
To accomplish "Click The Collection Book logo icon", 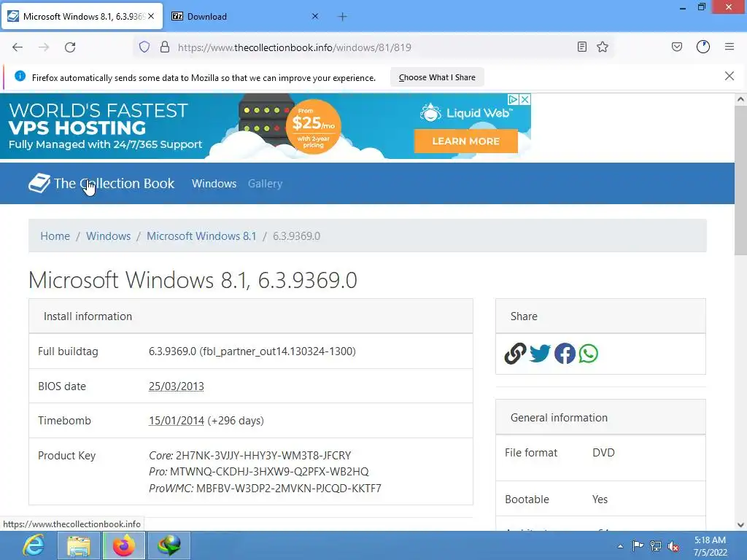I will click(39, 183).
